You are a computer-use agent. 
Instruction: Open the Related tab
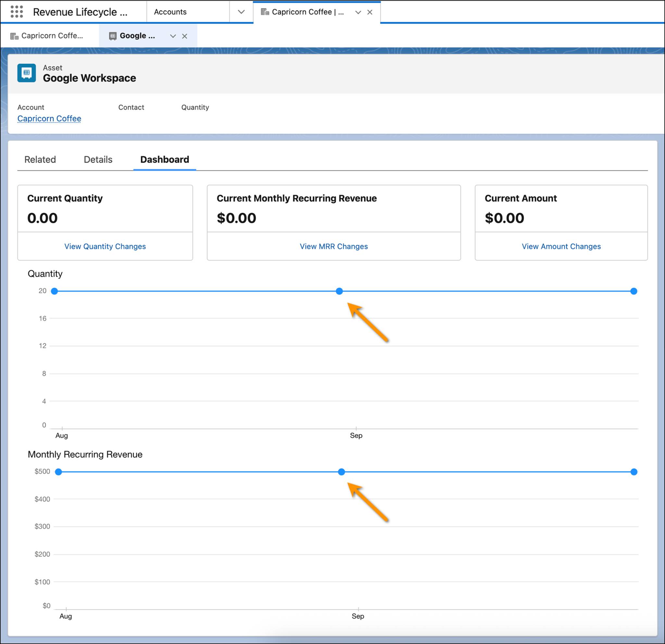(x=40, y=160)
